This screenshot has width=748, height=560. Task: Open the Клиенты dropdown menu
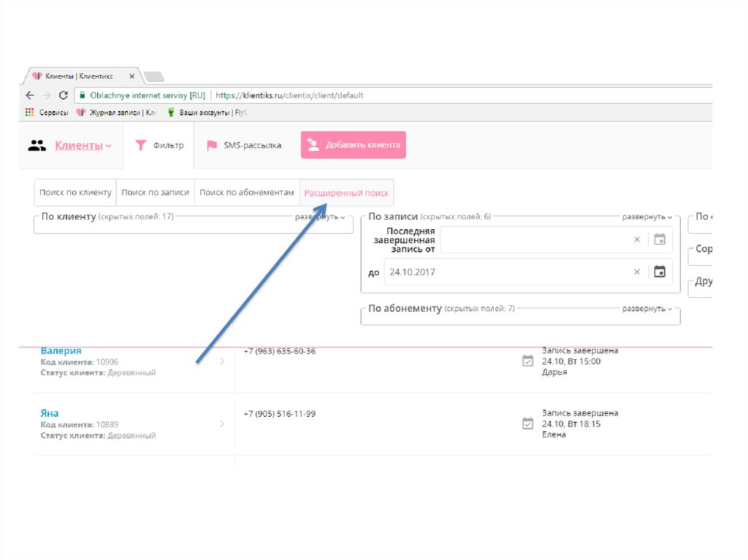[83, 145]
